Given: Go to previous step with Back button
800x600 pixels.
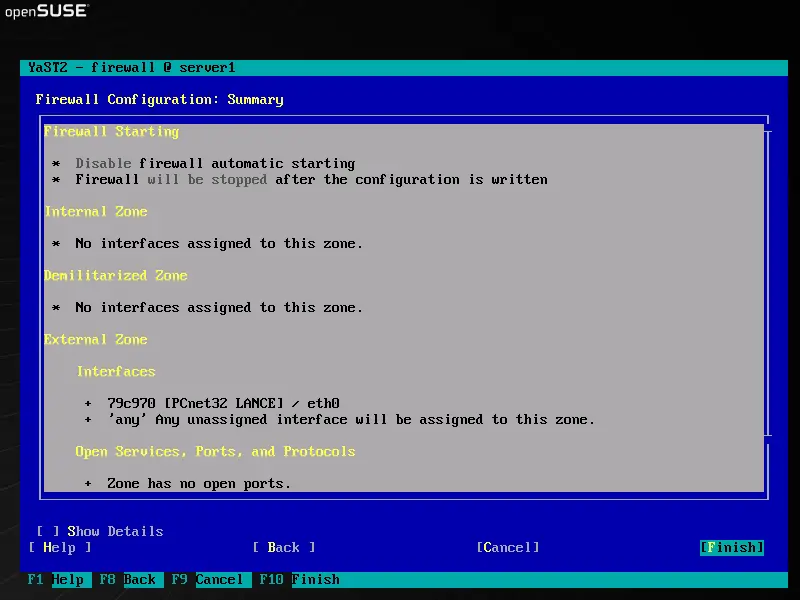Looking at the screenshot, I should [x=283, y=547].
